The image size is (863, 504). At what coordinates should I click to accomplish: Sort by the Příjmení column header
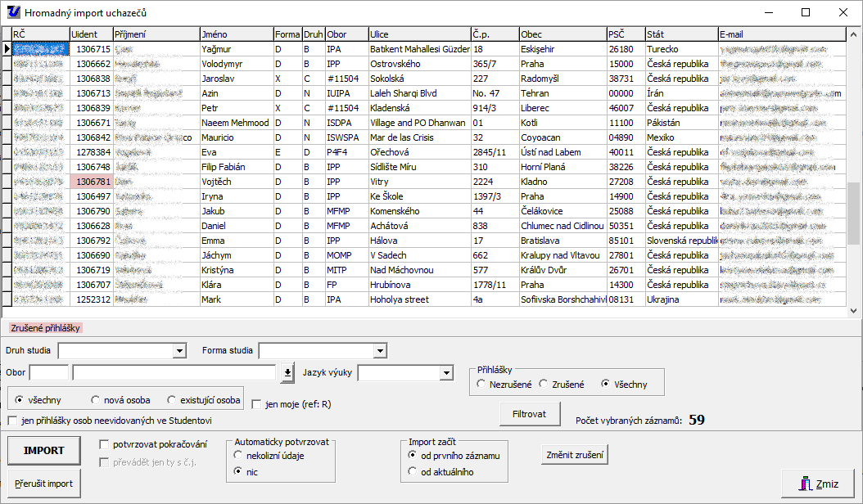point(156,34)
